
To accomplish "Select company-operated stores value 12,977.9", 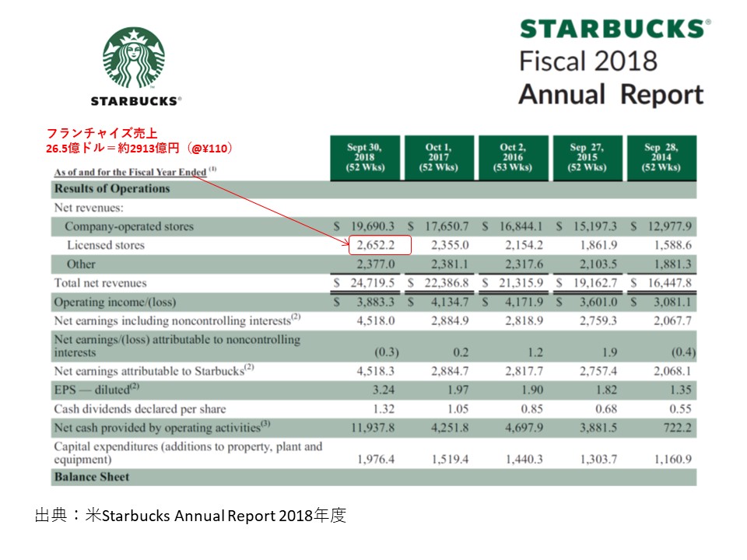I will [670, 226].
